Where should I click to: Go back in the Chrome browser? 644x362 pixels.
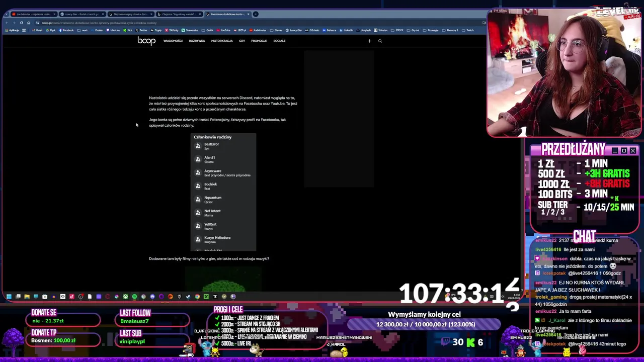point(7,23)
